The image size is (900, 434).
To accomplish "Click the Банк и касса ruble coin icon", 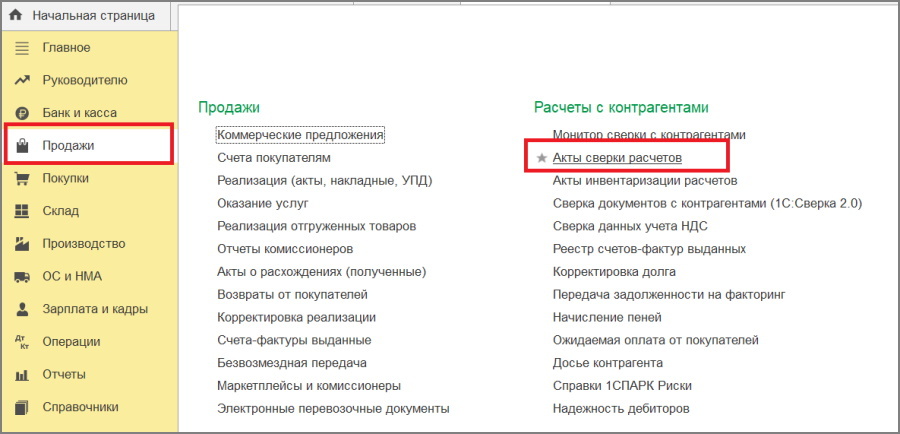I will (x=22, y=113).
